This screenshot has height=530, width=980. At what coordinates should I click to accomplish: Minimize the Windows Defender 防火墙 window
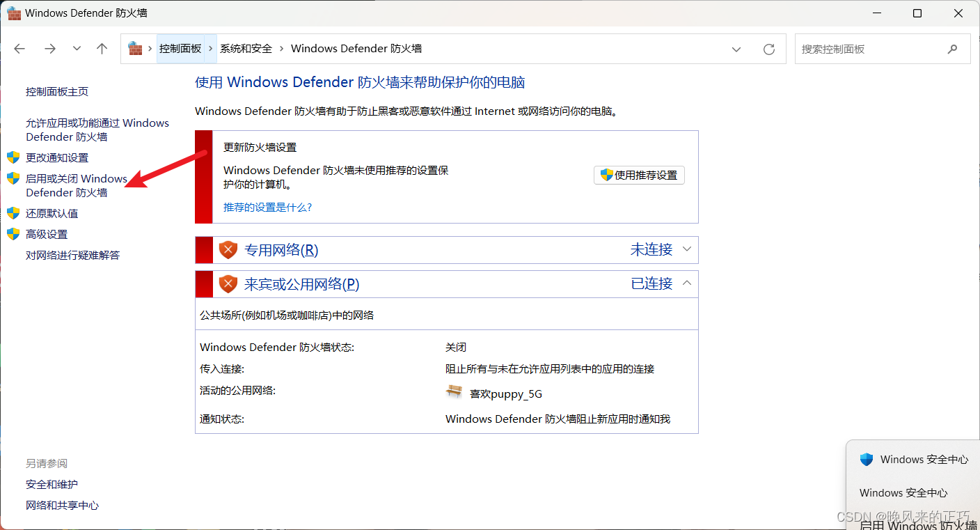coord(878,13)
